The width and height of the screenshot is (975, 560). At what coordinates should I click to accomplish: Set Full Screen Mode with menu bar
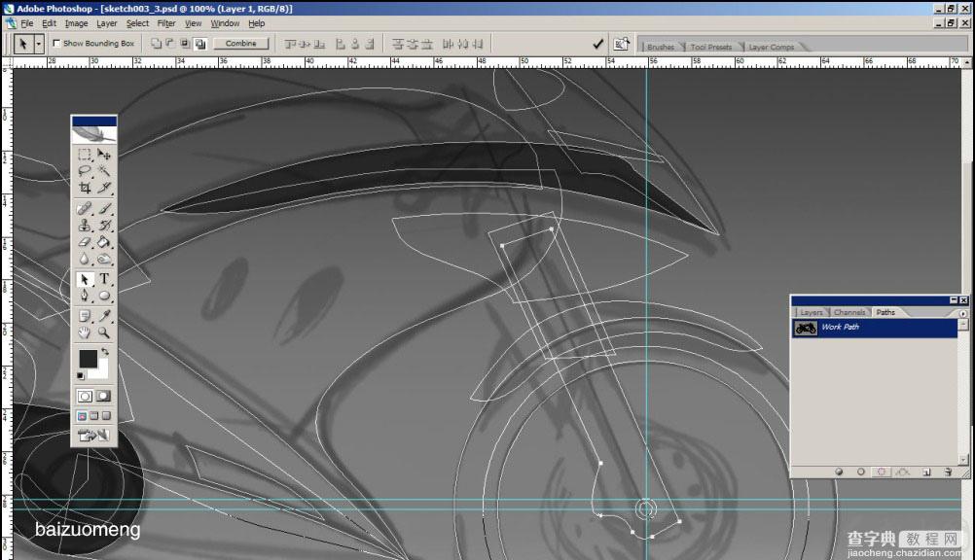tap(93, 416)
